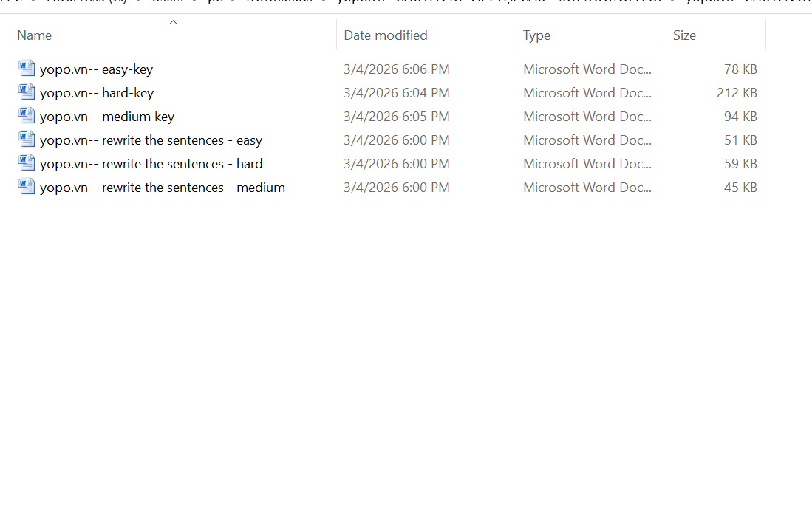This screenshot has width=812, height=516.
Task: Click Word icon for rewrite the sentences - easy
Action: (27, 140)
